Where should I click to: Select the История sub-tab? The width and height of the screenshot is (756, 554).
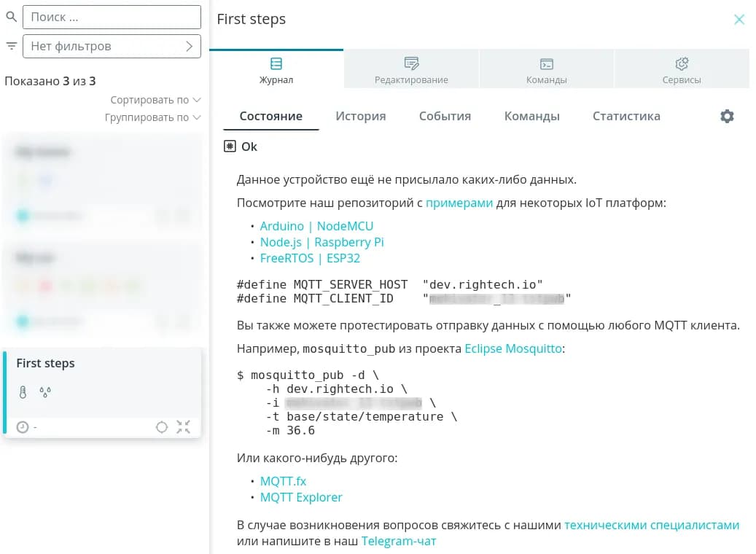(360, 116)
